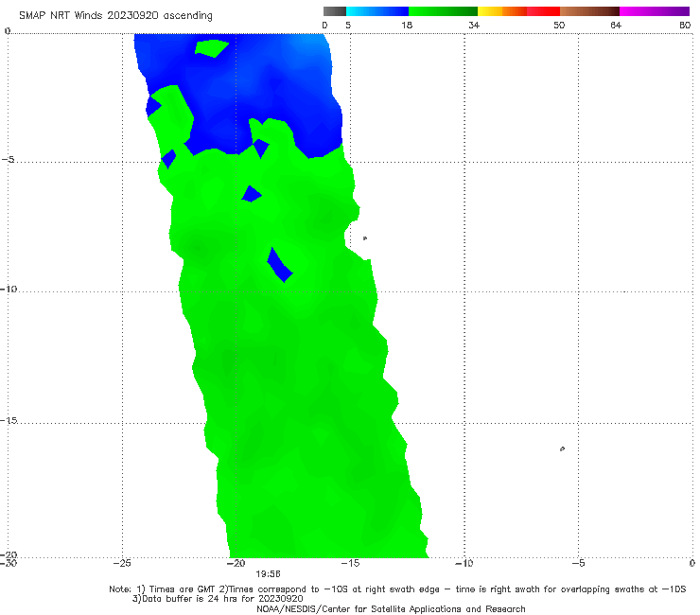Click the small island marker near -14 longitude
Screen dimensions: 700x615
tap(365, 238)
